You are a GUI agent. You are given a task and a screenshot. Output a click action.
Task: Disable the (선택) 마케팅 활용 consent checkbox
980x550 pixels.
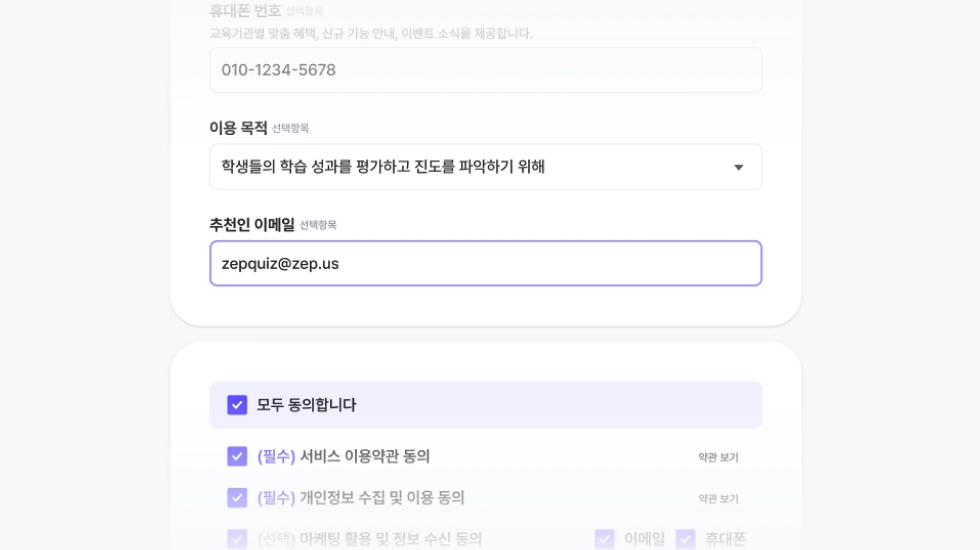point(237,539)
